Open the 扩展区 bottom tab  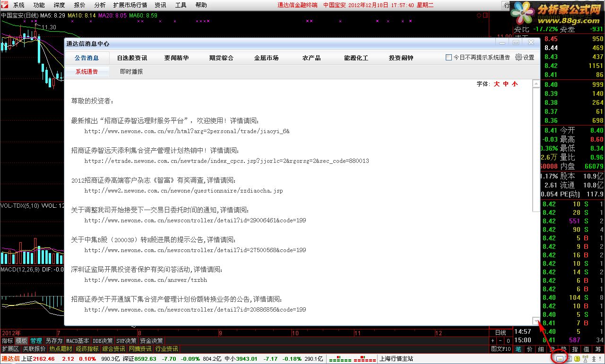pyautogui.click(x=10, y=349)
